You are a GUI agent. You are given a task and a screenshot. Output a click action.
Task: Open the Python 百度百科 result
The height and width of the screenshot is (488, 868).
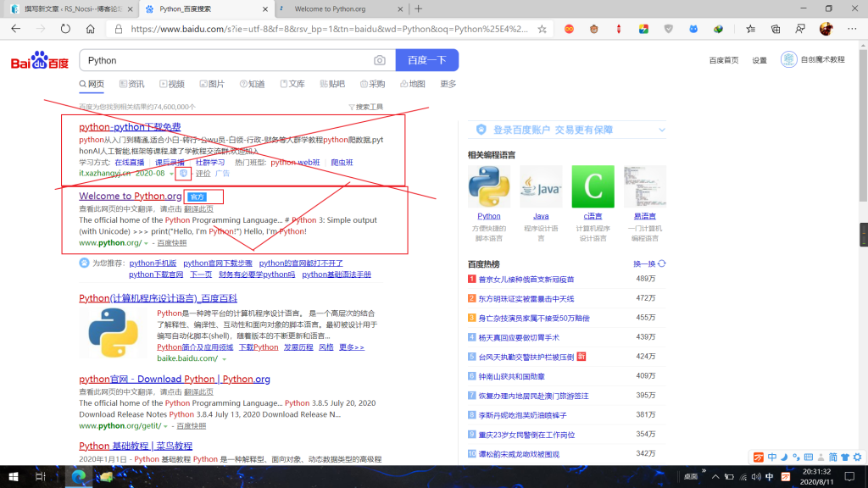158,298
